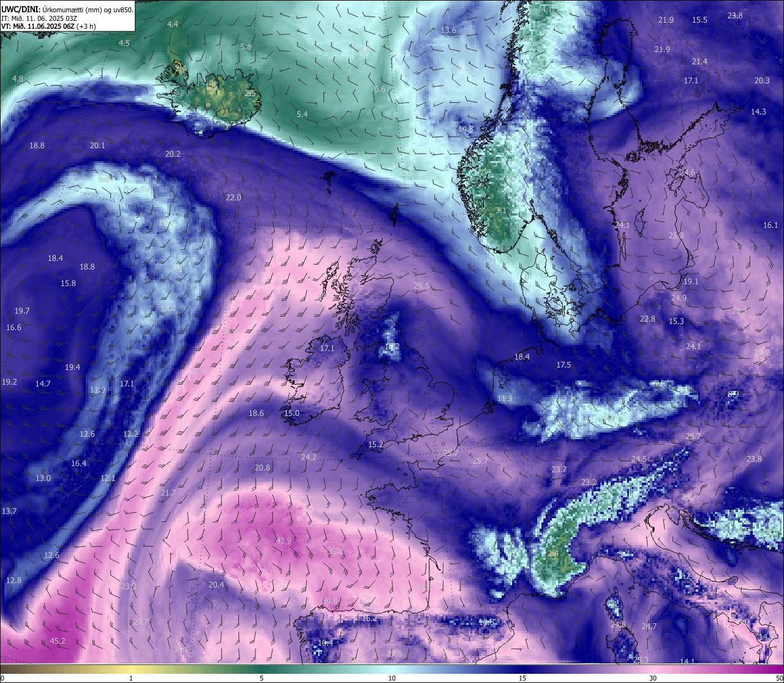Click the 24.7 value label
Viewport: 784px width, 683px height.
649,626
